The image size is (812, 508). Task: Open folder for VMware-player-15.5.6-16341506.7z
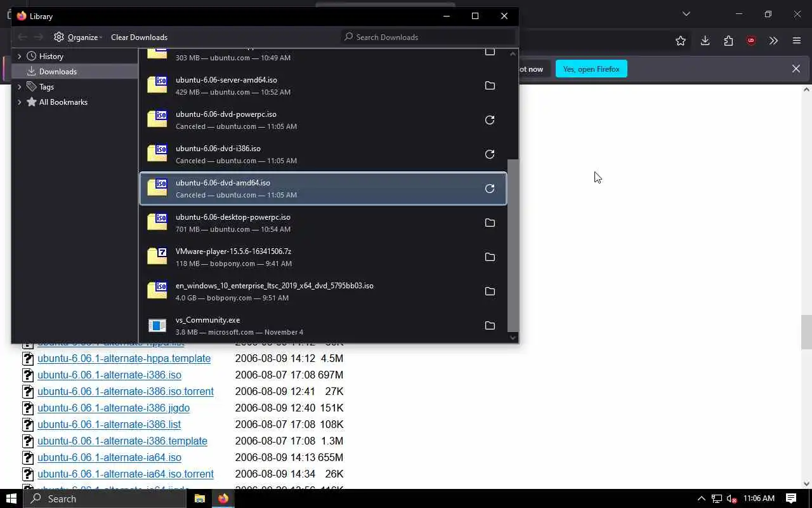tap(490, 257)
